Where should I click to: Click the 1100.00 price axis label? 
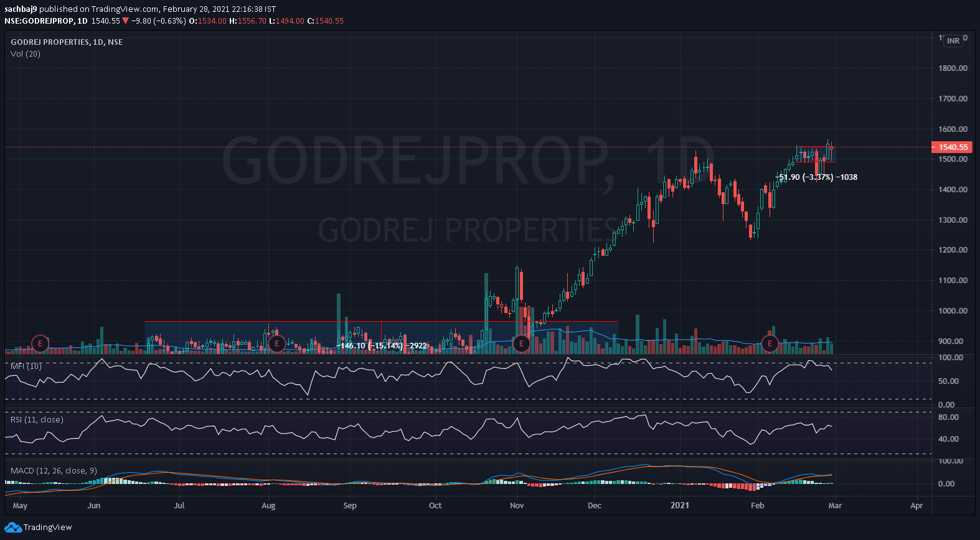pos(953,281)
